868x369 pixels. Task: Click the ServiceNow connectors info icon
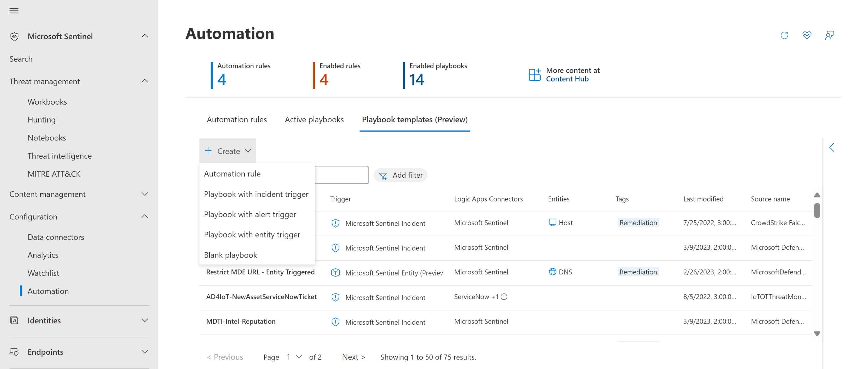coord(504,297)
